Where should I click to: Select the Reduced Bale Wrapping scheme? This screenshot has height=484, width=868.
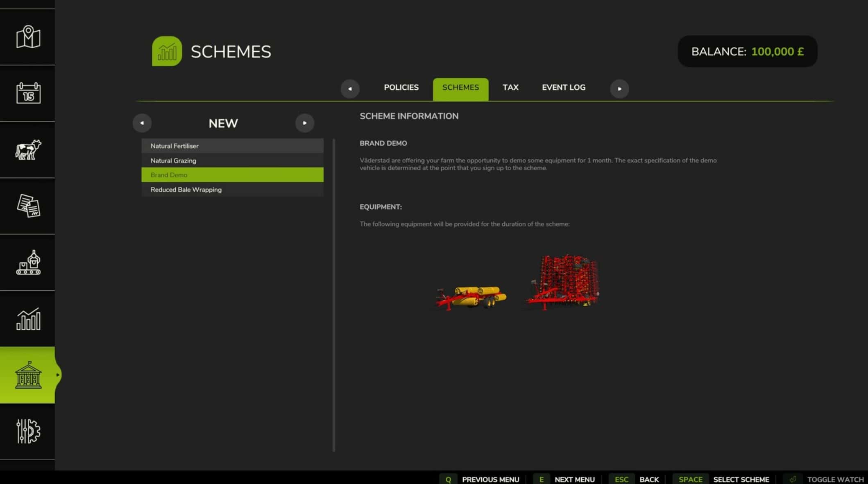coord(232,190)
